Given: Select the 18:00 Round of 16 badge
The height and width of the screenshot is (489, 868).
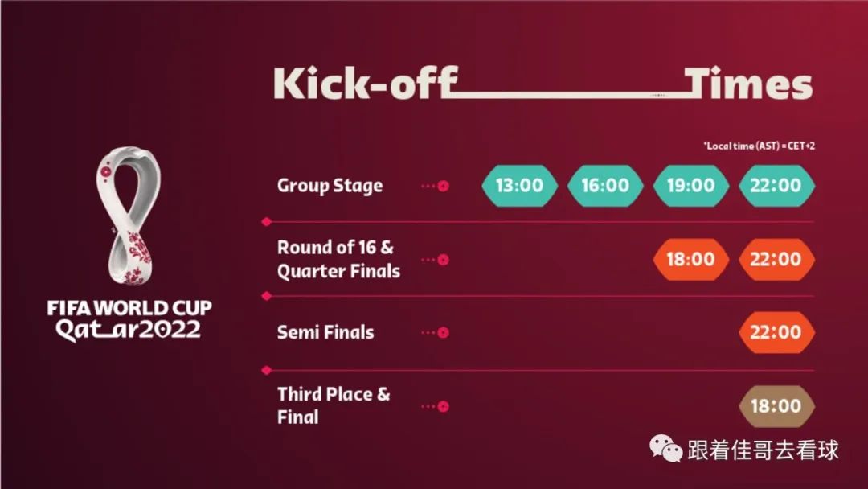Looking at the screenshot, I should coord(691,260).
